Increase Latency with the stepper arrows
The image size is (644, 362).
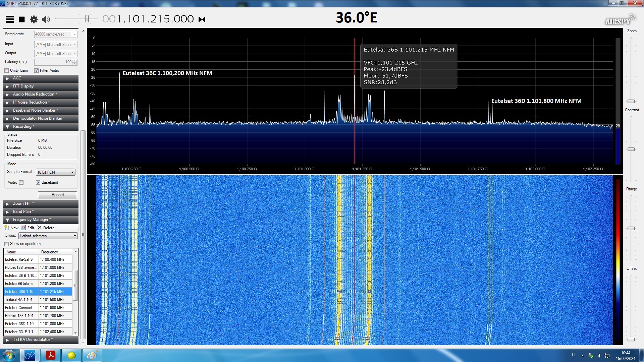tap(75, 61)
